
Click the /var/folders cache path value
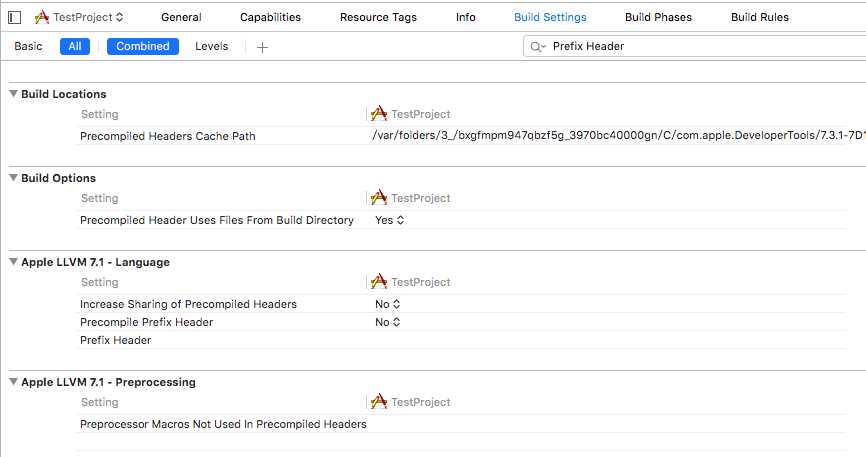(619, 135)
